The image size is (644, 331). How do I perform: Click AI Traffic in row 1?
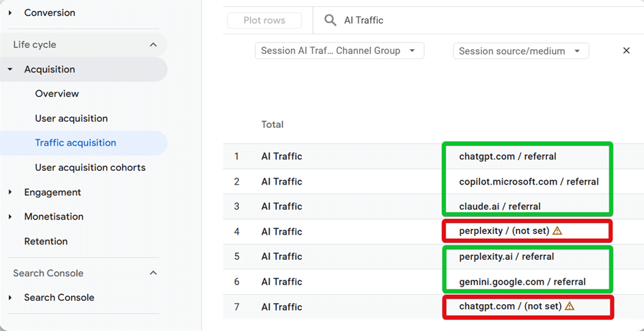point(281,156)
